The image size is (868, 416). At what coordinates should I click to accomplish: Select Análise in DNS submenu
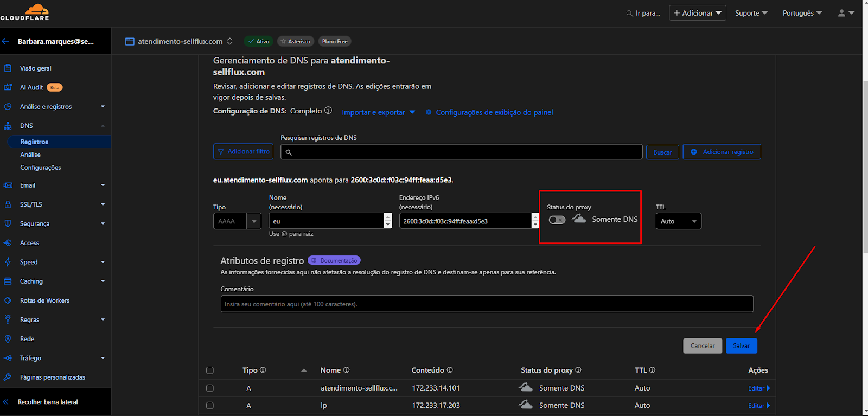pyautogui.click(x=30, y=155)
